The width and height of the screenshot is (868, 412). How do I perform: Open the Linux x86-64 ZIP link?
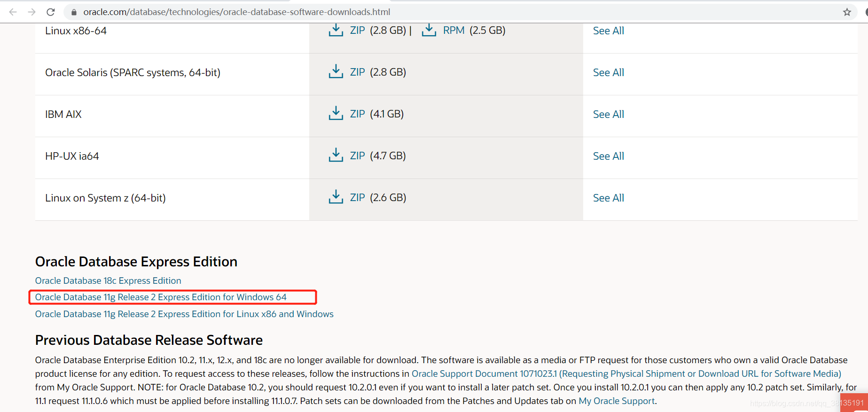pyautogui.click(x=357, y=31)
